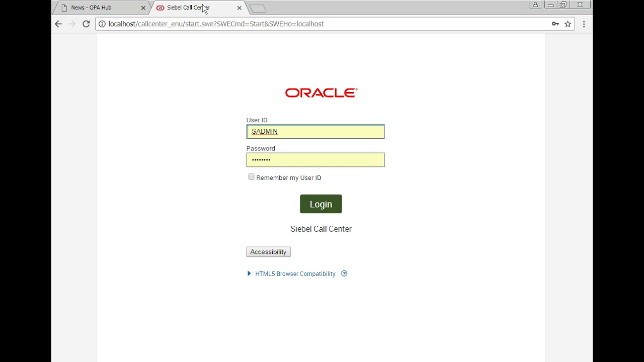Click the browser forward arrow
This screenshot has width=644, height=362.
click(x=72, y=24)
